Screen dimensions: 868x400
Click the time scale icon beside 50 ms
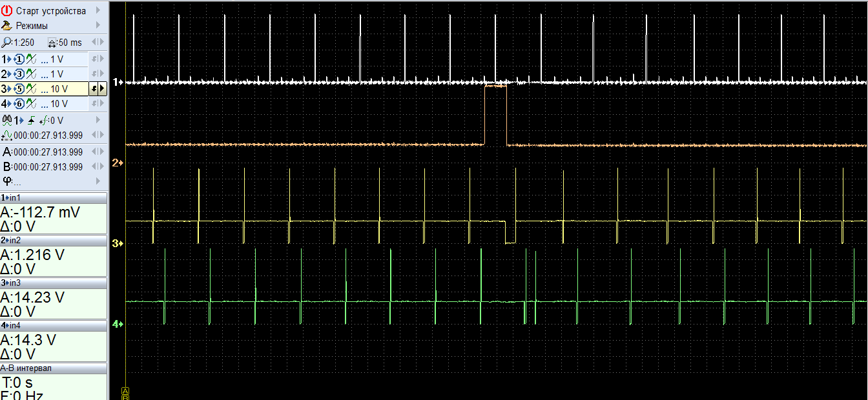click(52, 43)
